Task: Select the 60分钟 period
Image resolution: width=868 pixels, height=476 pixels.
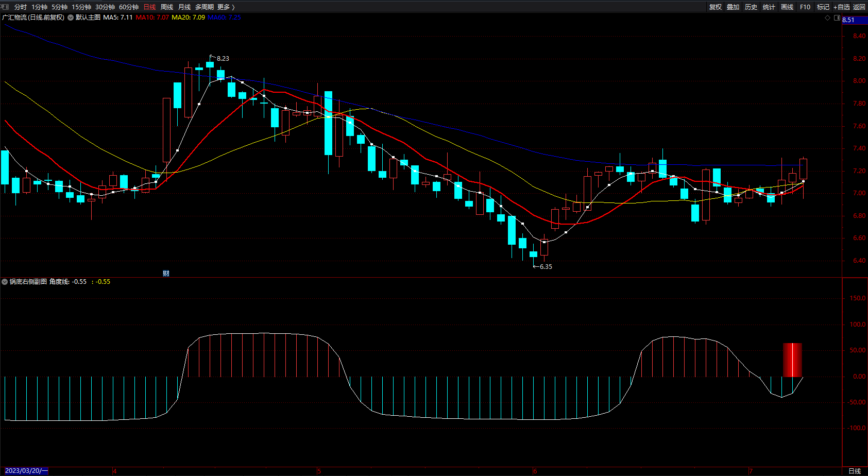Action: point(129,7)
